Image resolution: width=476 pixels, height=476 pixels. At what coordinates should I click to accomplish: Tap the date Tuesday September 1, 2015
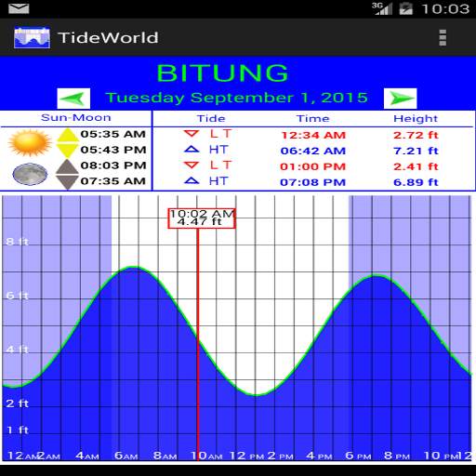pyautogui.click(x=236, y=98)
